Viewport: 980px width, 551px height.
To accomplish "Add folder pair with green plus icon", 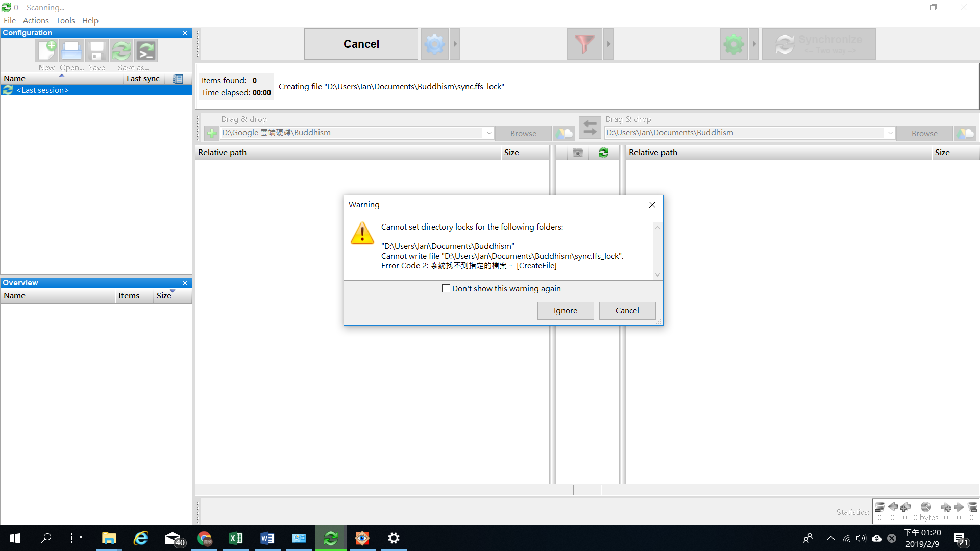I will tap(211, 133).
